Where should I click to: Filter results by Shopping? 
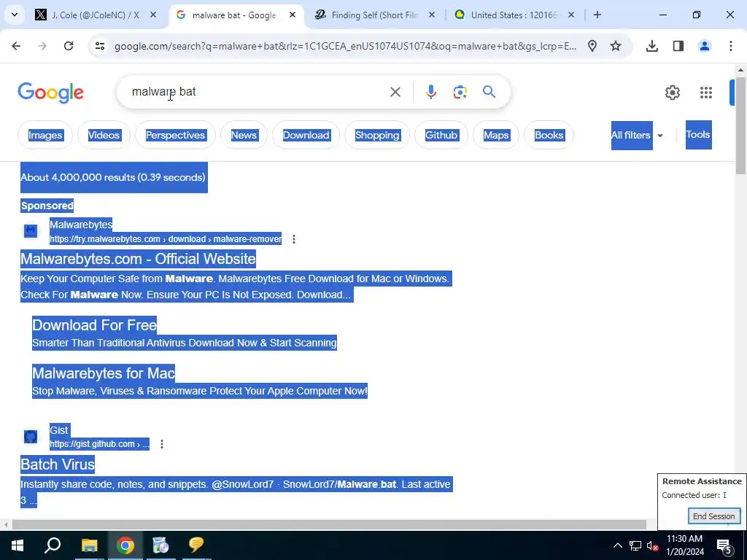click(x=377, y=135)
